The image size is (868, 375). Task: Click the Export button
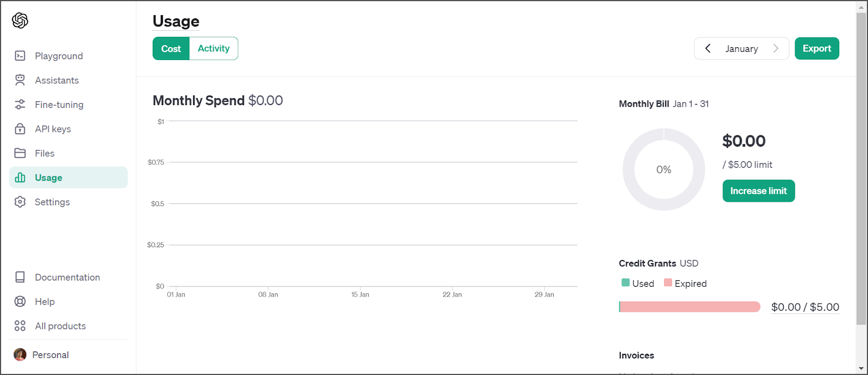817,49
